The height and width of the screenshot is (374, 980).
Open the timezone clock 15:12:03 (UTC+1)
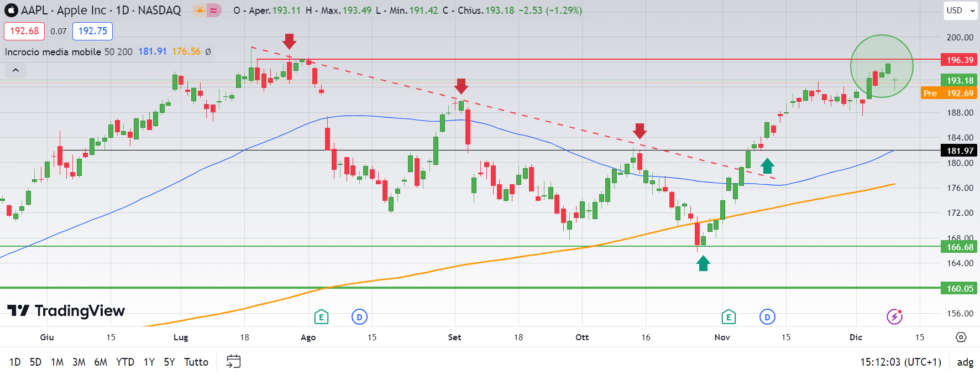[900, 362]
